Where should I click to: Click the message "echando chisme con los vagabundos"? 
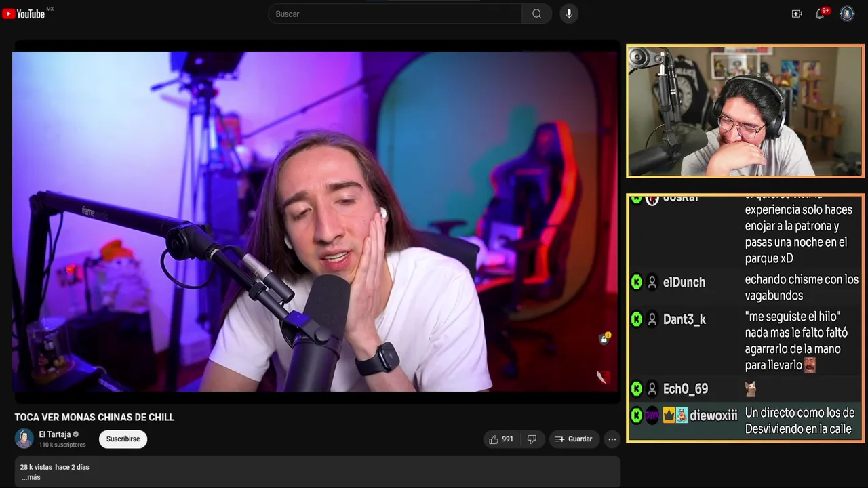(x=802, y=287)
